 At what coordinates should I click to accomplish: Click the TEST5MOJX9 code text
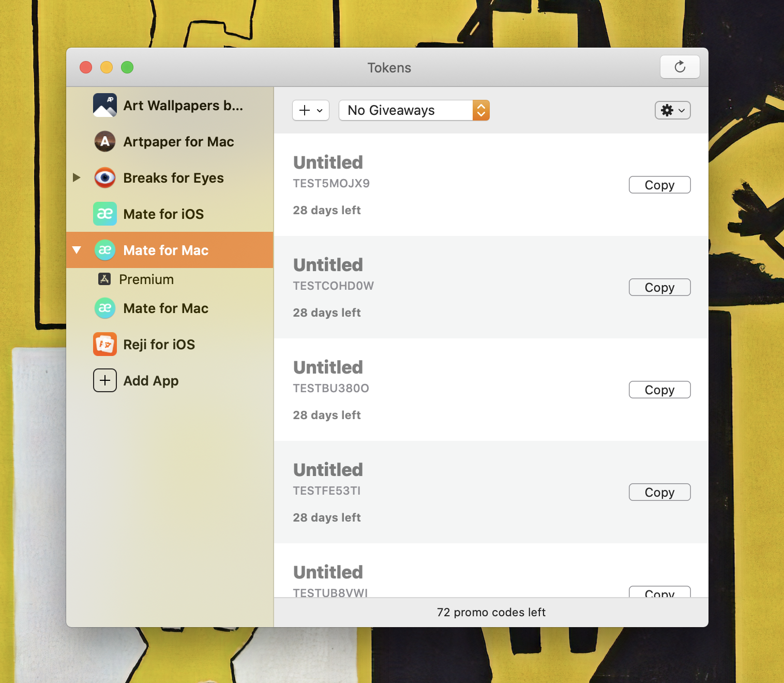point(331,184)
